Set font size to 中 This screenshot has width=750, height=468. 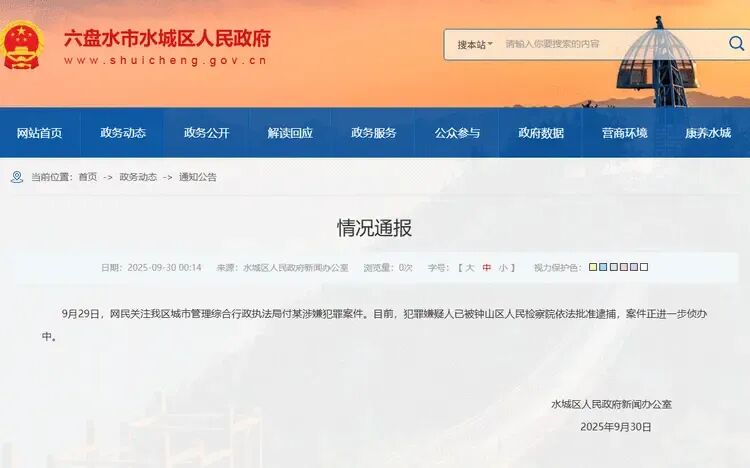point(486,267)
